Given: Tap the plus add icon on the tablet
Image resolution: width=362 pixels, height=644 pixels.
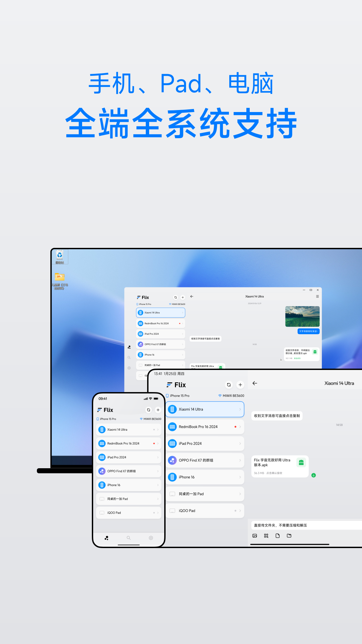Looking at the screenshot, I should [240, 385].
